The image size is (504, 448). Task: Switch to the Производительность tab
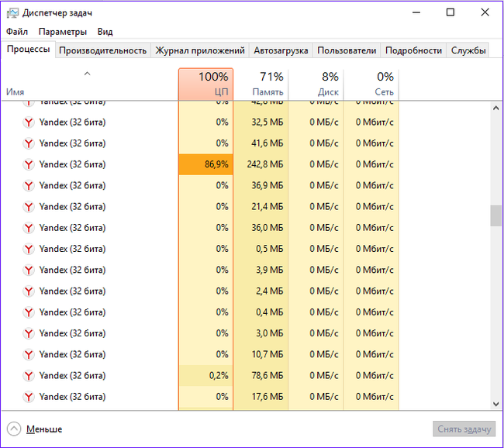103,50
